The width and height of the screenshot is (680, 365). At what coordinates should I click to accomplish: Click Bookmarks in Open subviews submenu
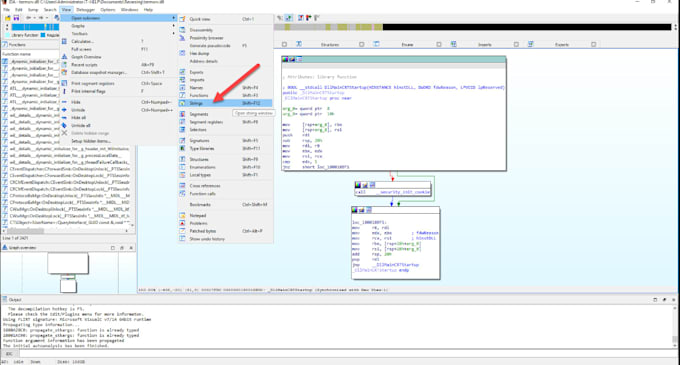coord(225,204)
